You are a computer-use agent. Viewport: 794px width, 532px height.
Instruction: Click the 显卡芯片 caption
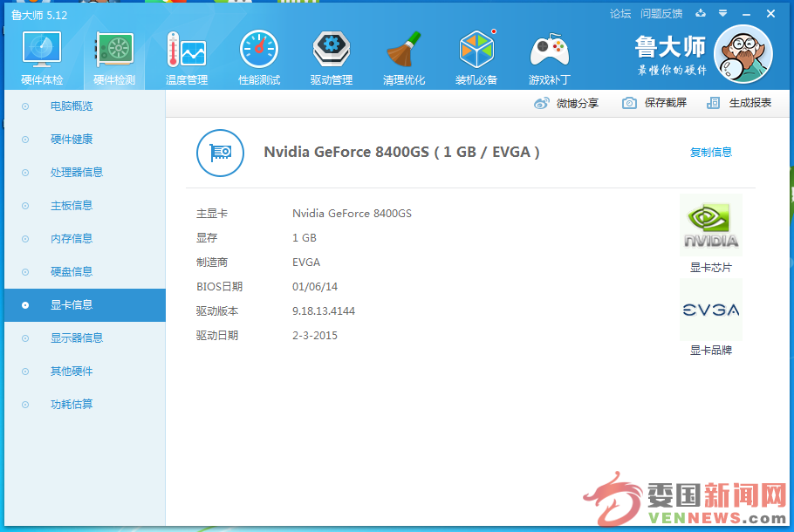[x=711, y=268]
